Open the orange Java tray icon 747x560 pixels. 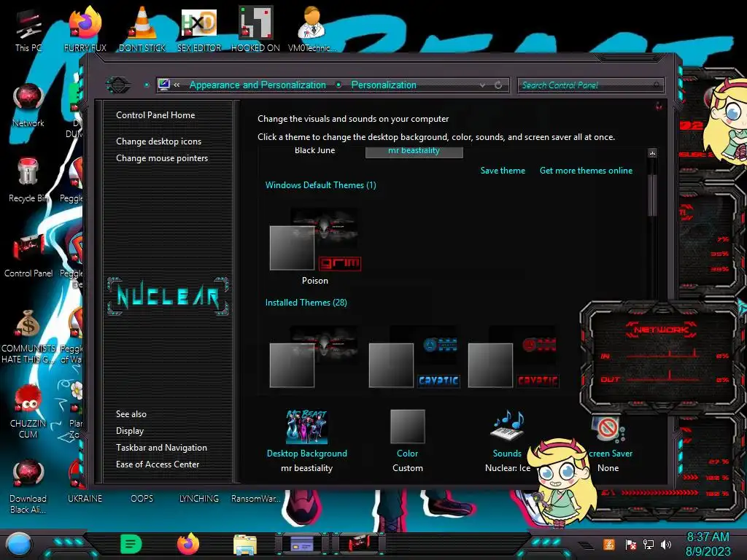[x=609, y=544]
